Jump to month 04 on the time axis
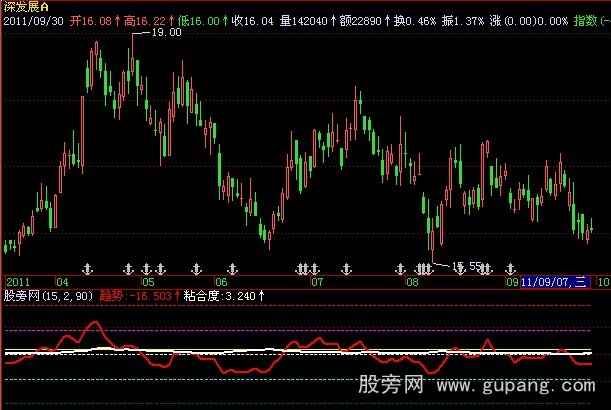Viewport: 611px width, 410px height. click(62, 282)
